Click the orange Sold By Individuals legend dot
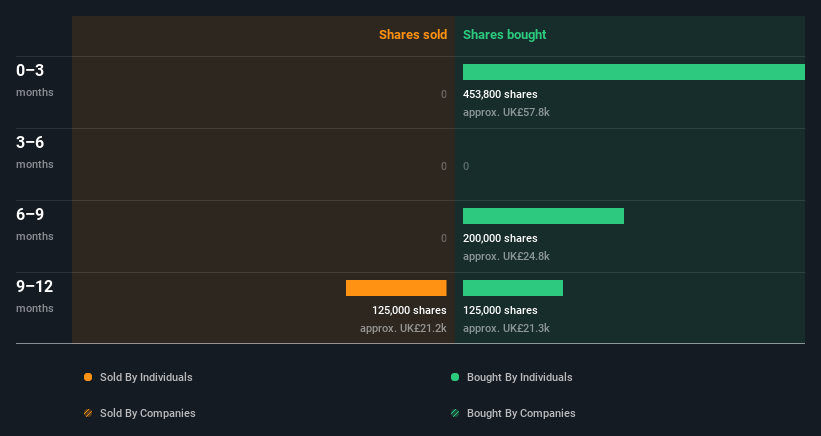This screenshot has height=436, width=821. [88, 377]
